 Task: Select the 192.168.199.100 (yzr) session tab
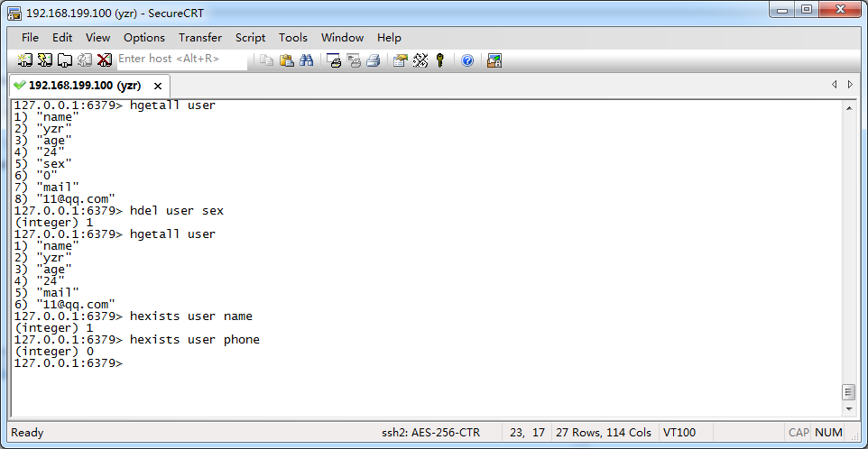pyautogui.click(x=89, y=86)
